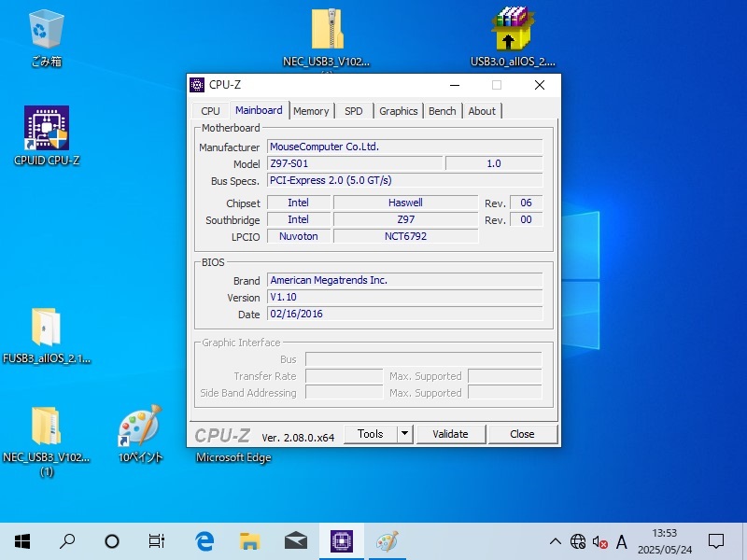Select Paint app taskbar button

pos(388,541)
